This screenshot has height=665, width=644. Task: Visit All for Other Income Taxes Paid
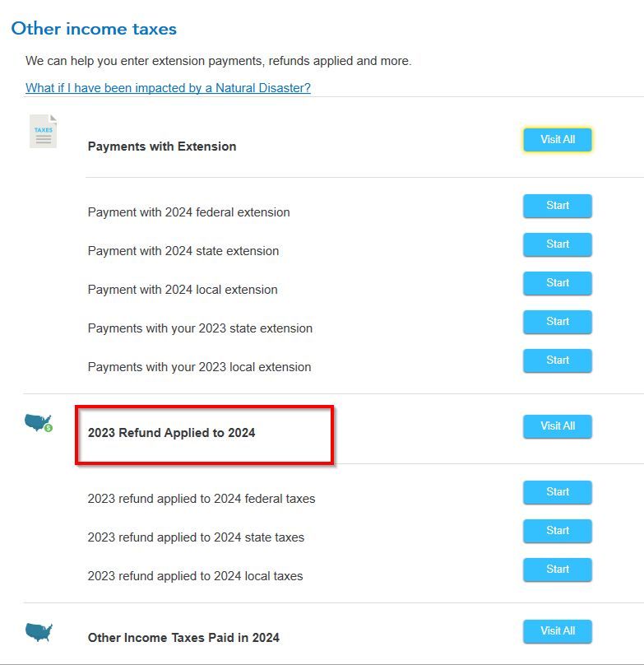click(557, 631)
